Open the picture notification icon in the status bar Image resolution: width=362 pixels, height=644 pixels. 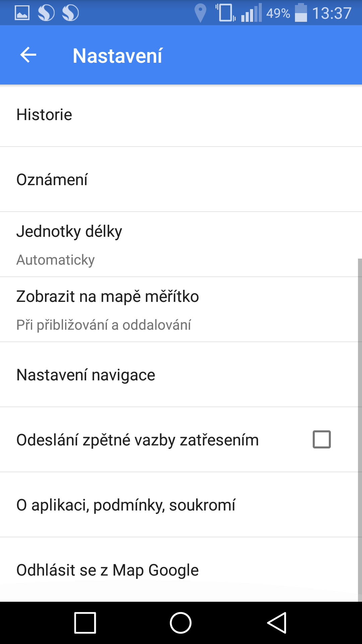coord(22,13)
